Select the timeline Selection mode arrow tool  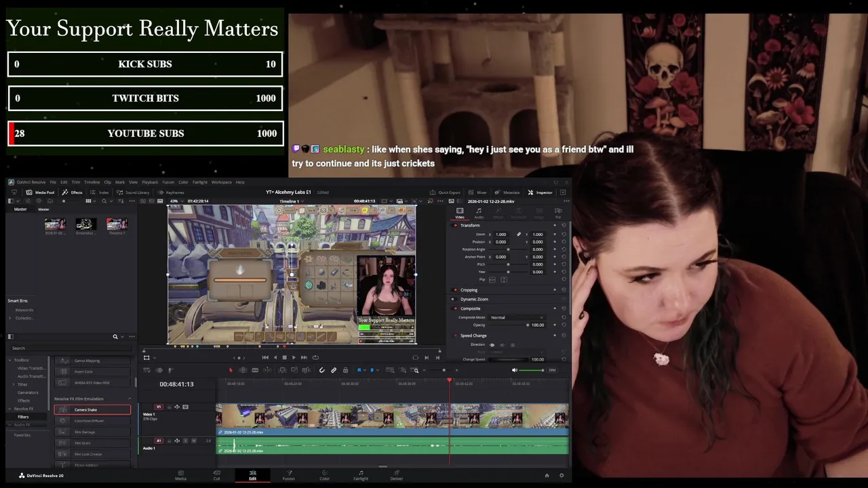(x=231, y=370)
